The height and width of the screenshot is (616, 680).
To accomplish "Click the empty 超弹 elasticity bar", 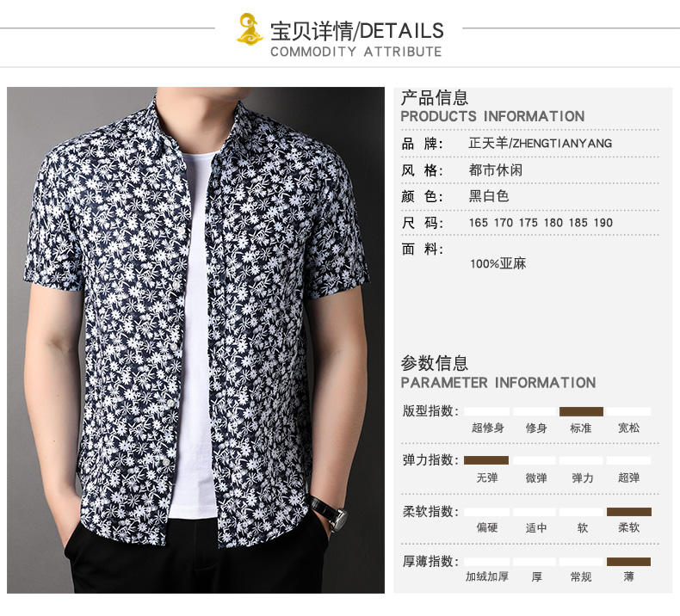I will 629,460.
